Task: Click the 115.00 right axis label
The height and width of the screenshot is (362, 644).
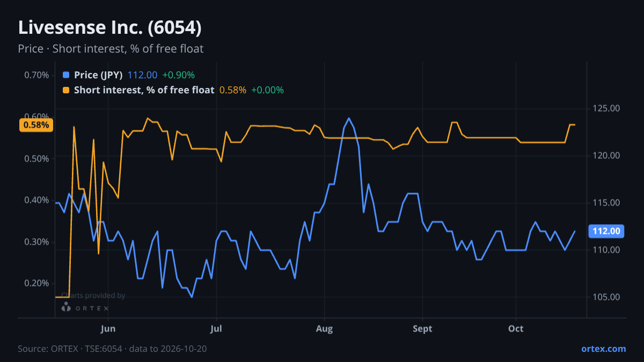Action: tap(606, 203)
